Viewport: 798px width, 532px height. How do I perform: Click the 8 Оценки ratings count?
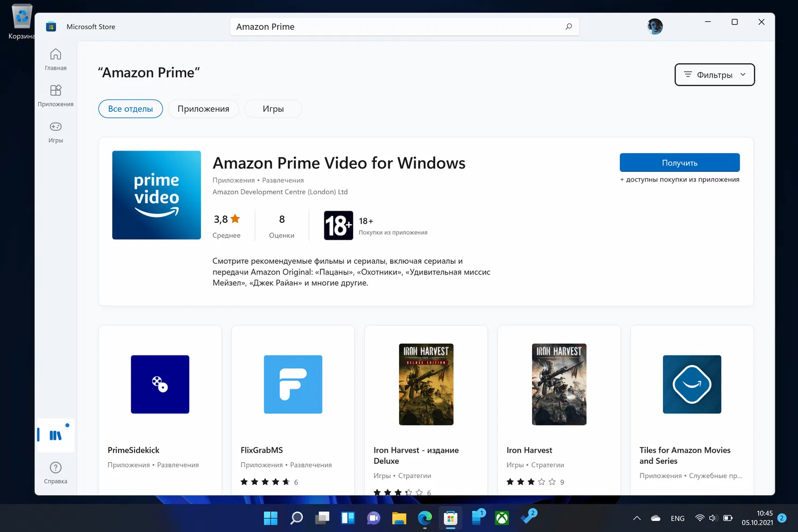point(282,226)
